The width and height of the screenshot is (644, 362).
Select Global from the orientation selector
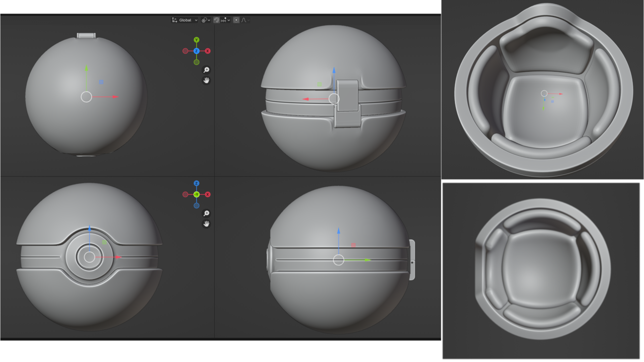[185, 20]
